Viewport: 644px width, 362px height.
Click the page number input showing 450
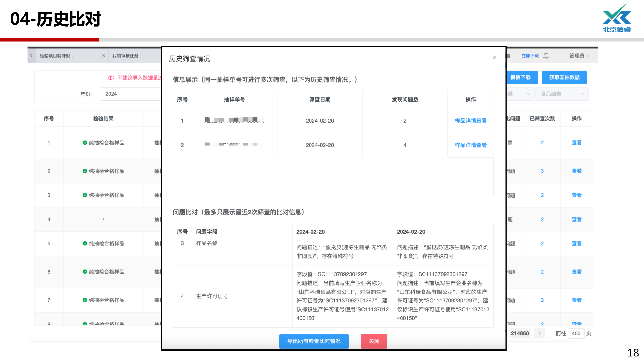tap(576, 333)
